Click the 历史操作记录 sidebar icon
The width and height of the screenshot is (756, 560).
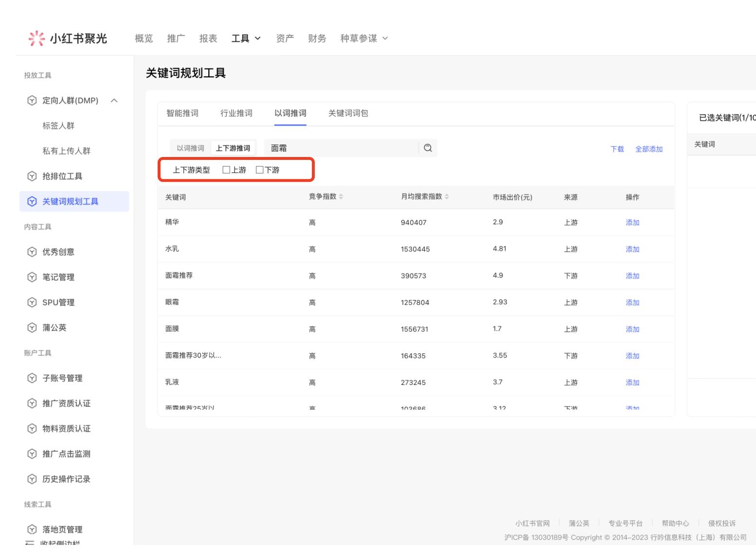(x=32, y=479)
